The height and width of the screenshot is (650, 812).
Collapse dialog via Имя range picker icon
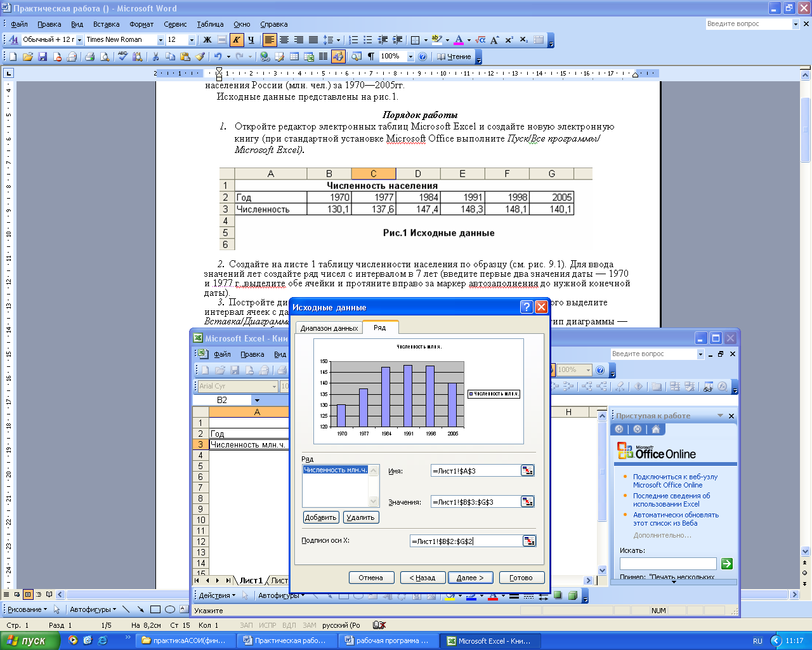527,470
